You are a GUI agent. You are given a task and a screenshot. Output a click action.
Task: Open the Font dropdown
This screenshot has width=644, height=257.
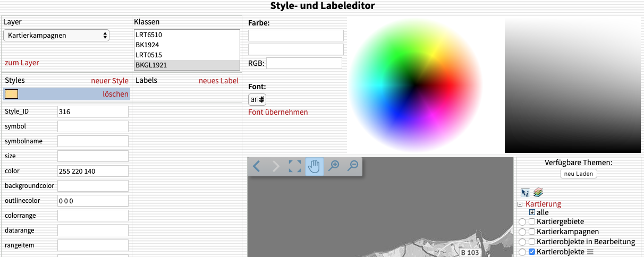pos(257,99)
